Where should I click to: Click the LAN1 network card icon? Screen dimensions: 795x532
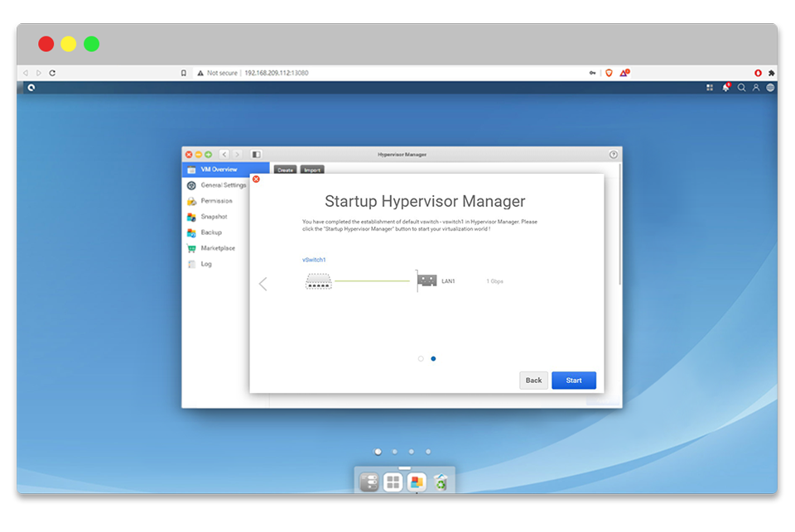pyautogui.click(x=426, y=280)
